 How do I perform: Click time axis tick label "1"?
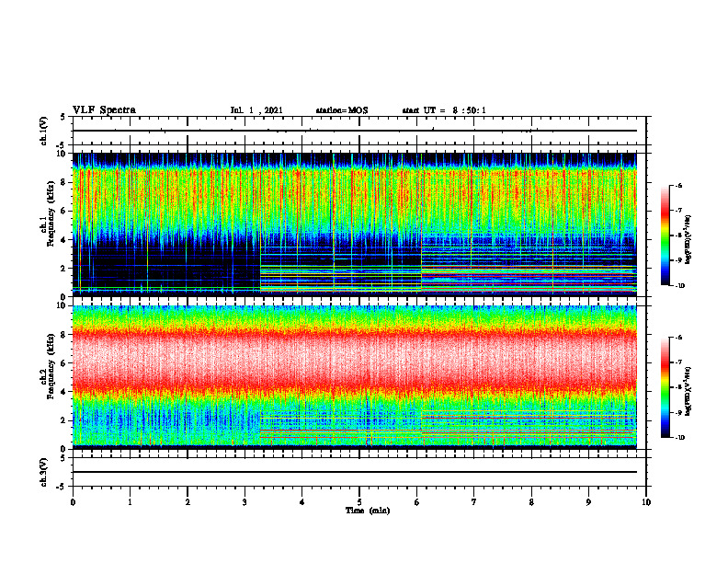coord(130,502)
